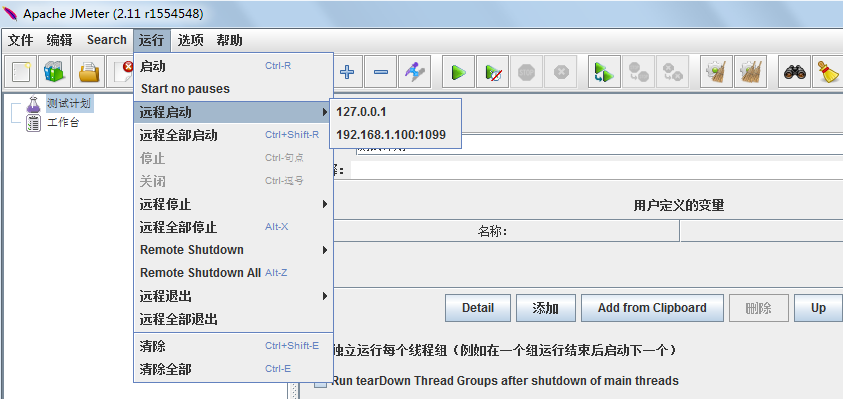Click the binoculars Search icon

(795, 72)
